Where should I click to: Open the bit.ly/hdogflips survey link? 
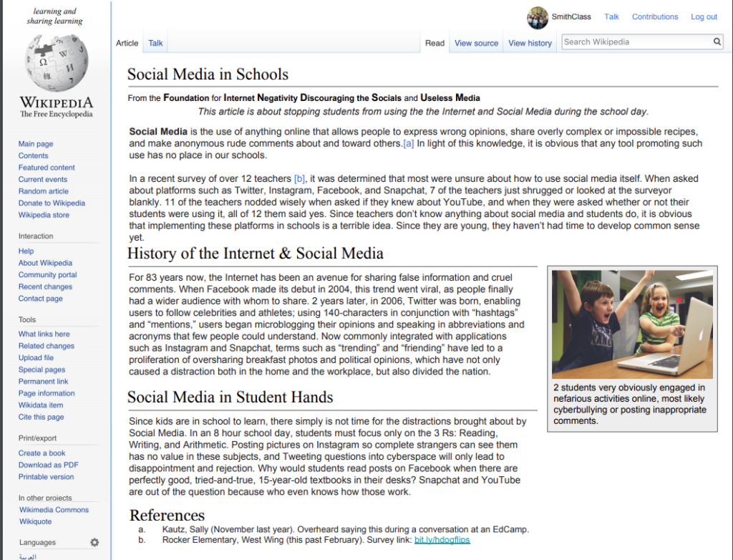click(442, 540)
